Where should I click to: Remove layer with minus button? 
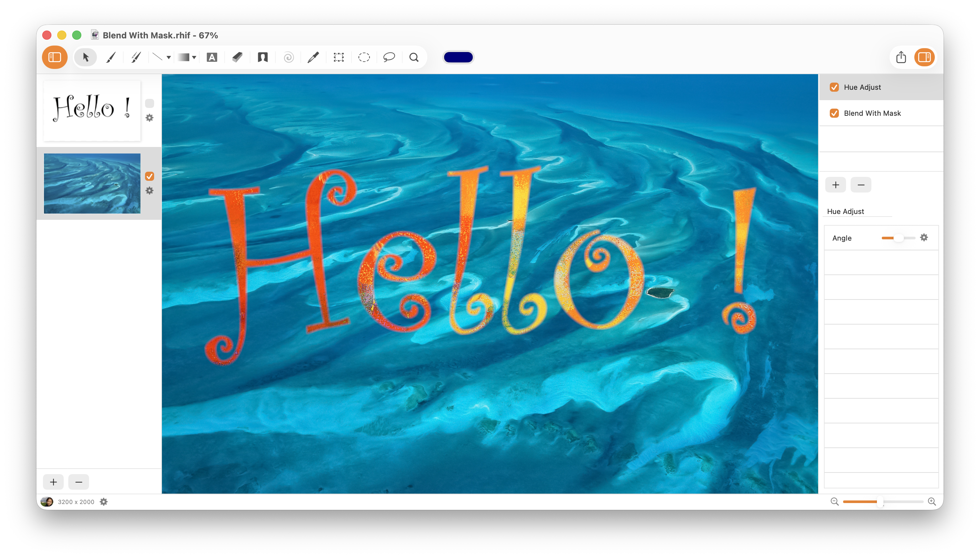click(x=79, y=482)
